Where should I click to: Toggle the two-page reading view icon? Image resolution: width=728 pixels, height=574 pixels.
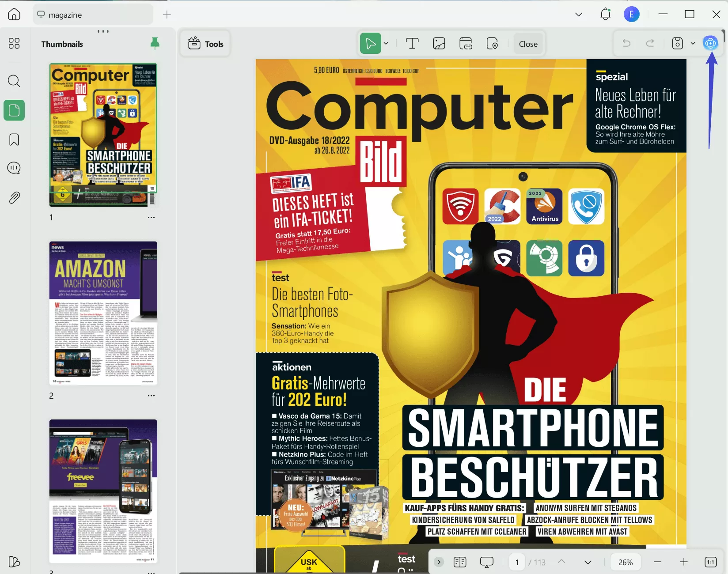tap(460, 562)
